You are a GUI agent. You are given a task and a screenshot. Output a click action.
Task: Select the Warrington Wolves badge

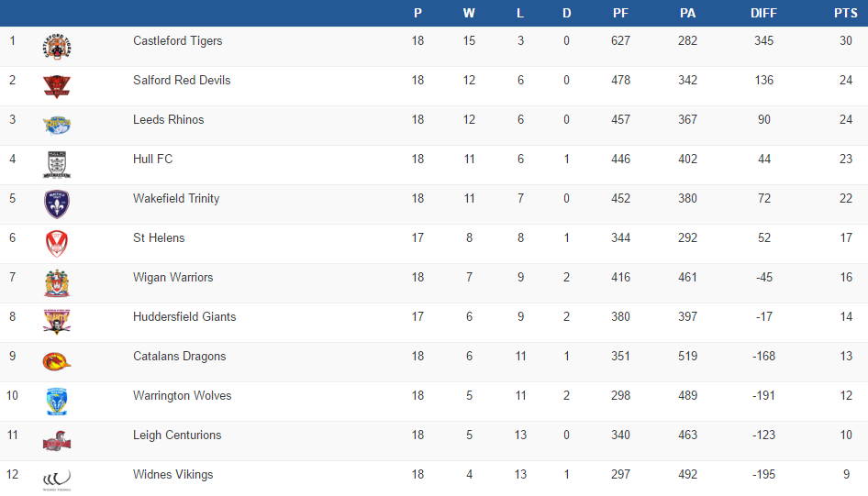click(x=57, y=402)
